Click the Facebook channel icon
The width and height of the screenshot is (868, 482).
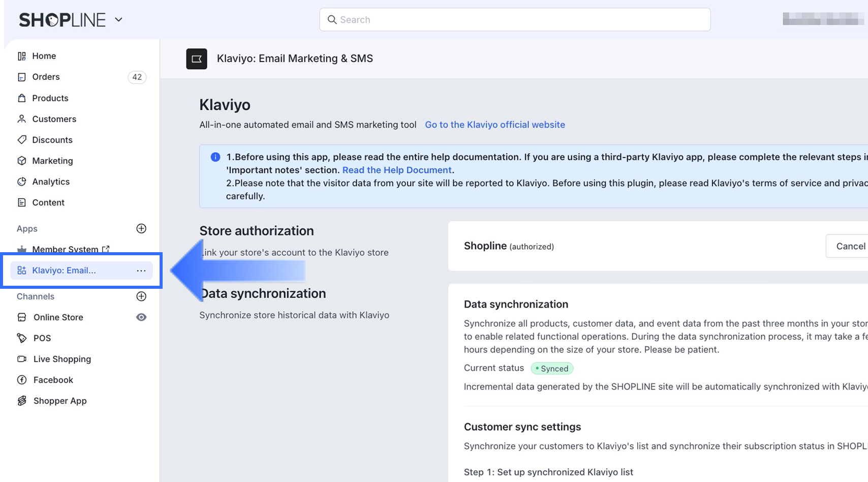point(22,380)
